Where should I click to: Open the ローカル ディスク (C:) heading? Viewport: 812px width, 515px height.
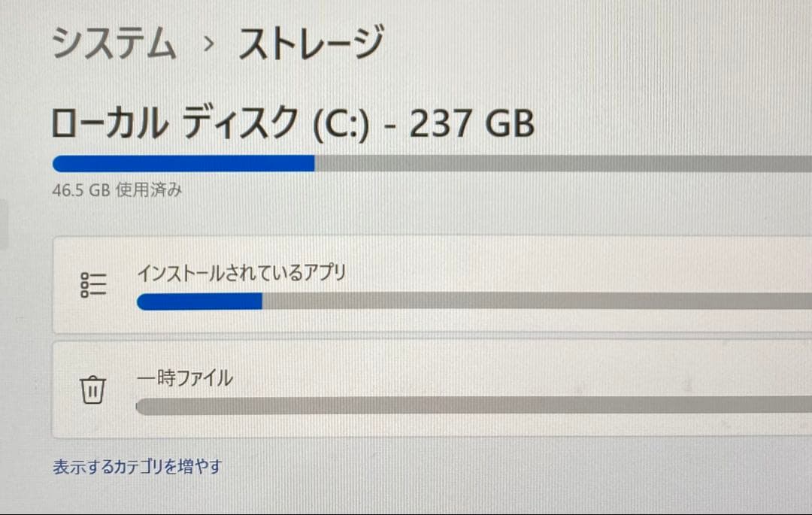[292, 124]
